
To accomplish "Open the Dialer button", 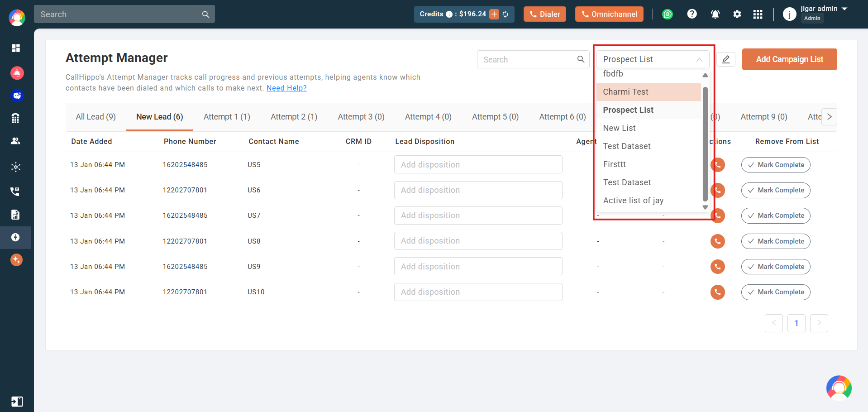I will 544,14.
